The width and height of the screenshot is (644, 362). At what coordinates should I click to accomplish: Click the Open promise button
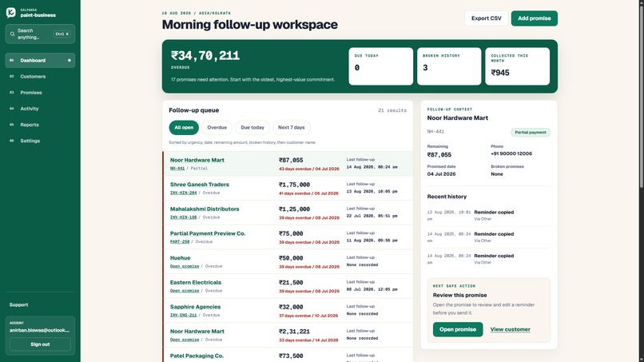(x=458, y=329)
